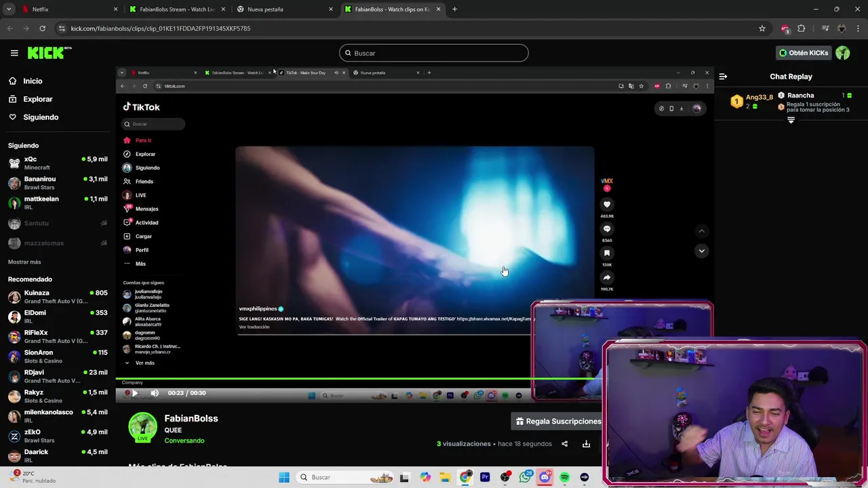The width and height of the screenshot is (868, 488).
Task: Open Premiere Pro from the taskbar
Action: tap(485, 478)
